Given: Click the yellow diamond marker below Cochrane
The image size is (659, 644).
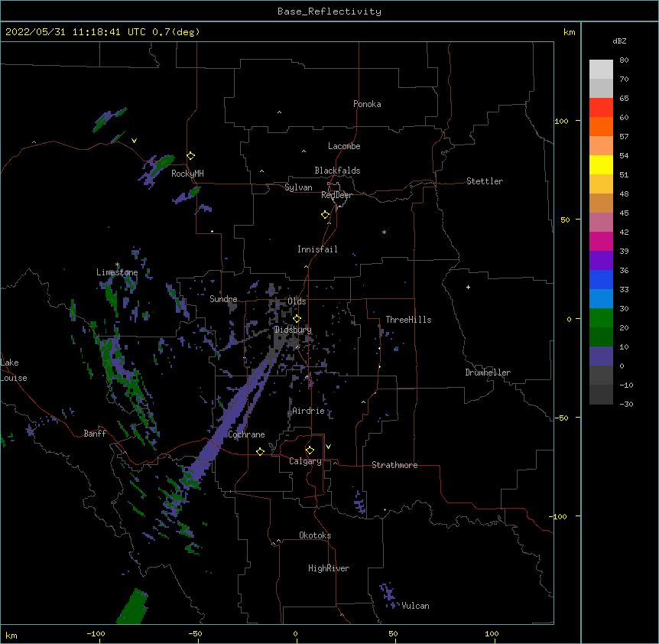Looking at the screenshot, I should (x=260, y=452).
